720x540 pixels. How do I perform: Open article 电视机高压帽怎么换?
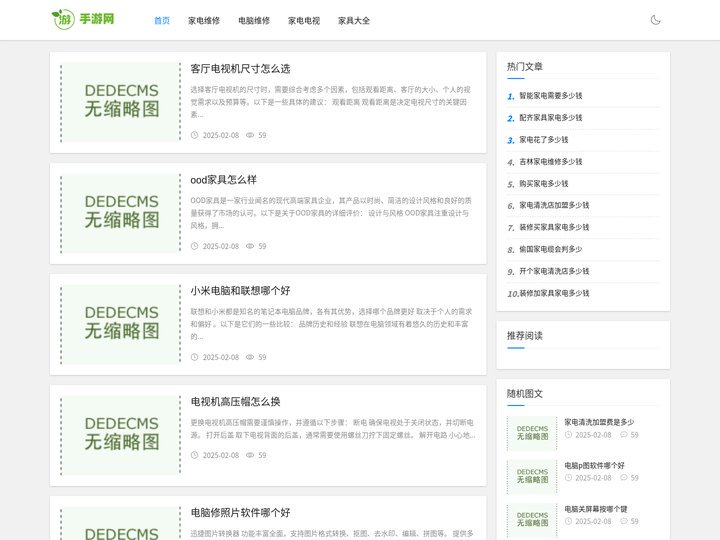point(235,402)
